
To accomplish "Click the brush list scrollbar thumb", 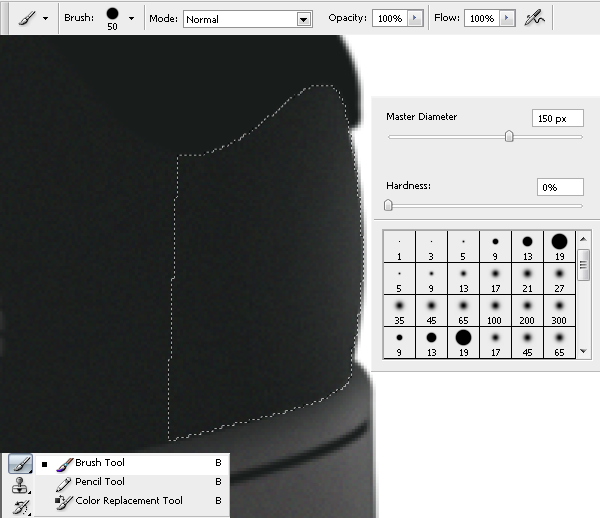I will pyautogui.click(x=584, y=265).
